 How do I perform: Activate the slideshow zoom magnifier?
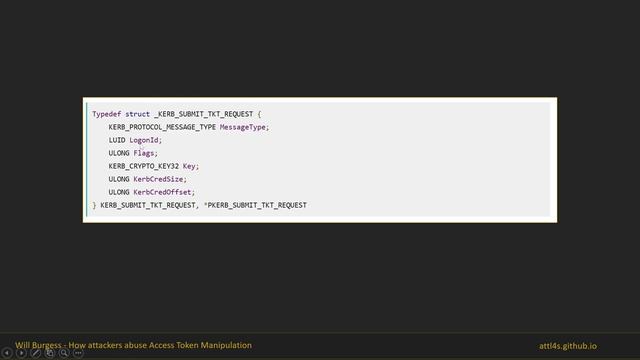tap(64, 353)
